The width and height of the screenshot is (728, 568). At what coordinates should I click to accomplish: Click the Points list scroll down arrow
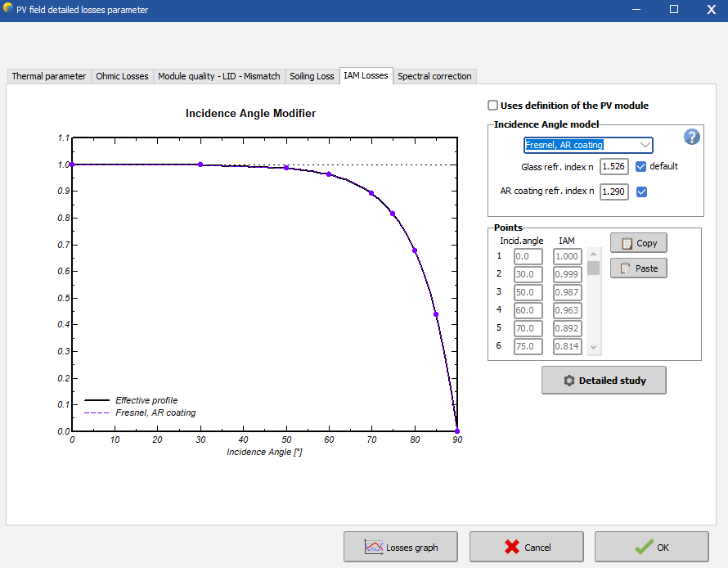(x=593, y=347)
